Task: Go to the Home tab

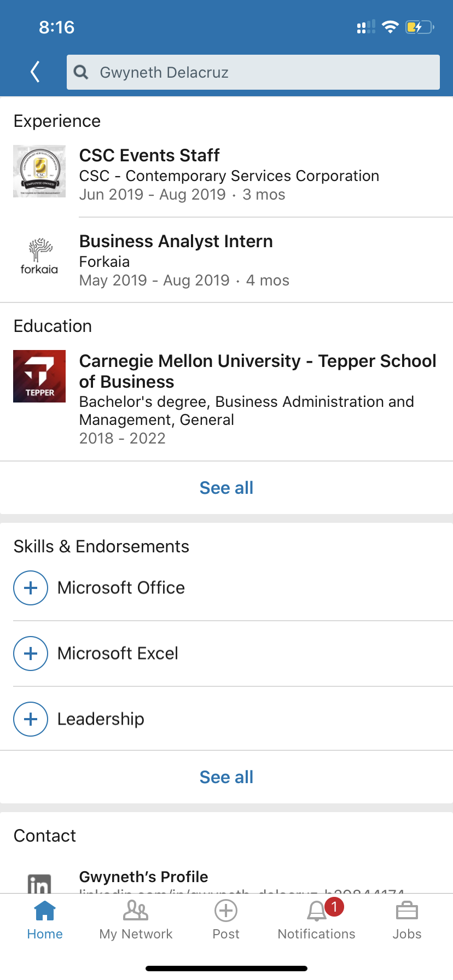Action: 45,920
